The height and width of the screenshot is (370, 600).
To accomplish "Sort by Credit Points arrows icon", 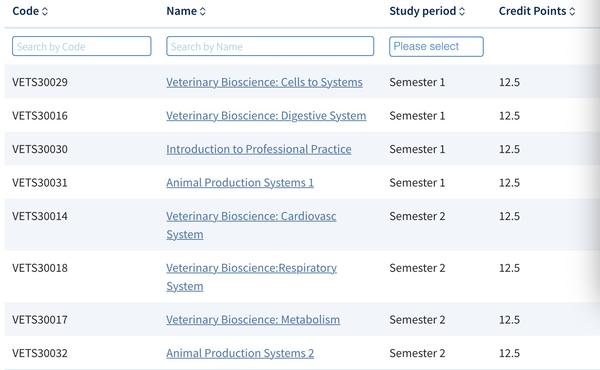I will click(x=572, y=11).
